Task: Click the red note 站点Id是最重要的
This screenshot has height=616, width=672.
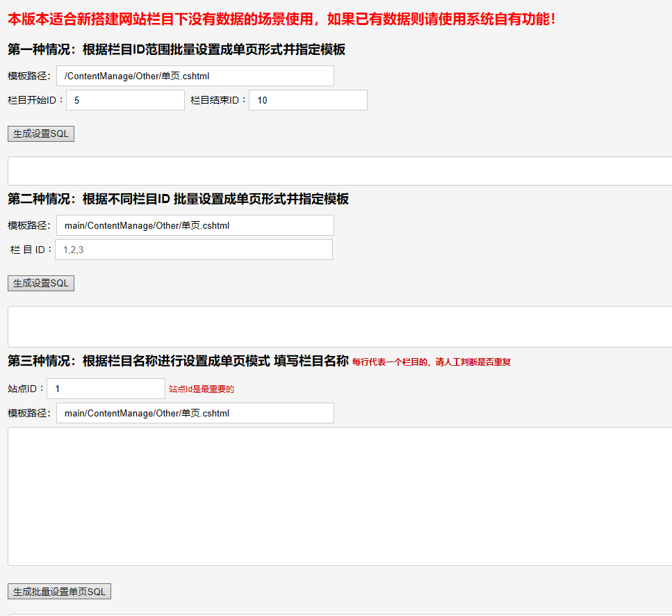Action: click(x=202, y=389)
